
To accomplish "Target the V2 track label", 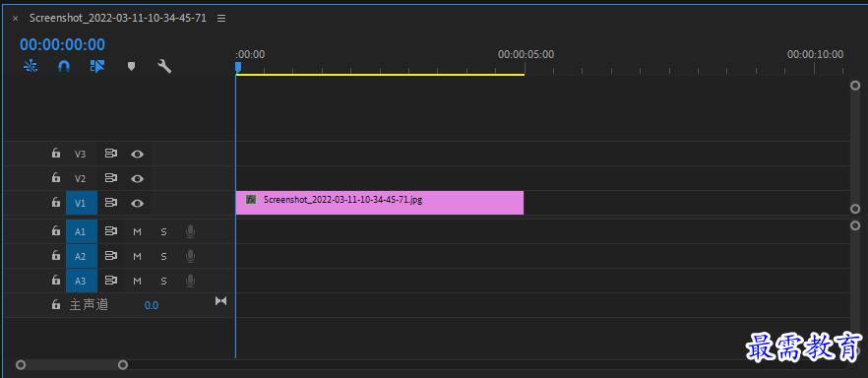I will click(81, 179).
